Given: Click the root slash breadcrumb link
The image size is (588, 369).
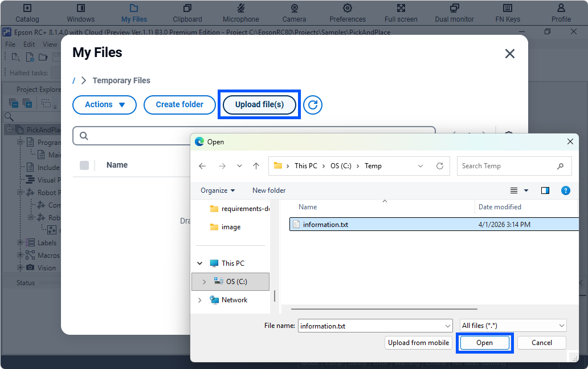Looking at the screenshot, I should coord(74,81).
